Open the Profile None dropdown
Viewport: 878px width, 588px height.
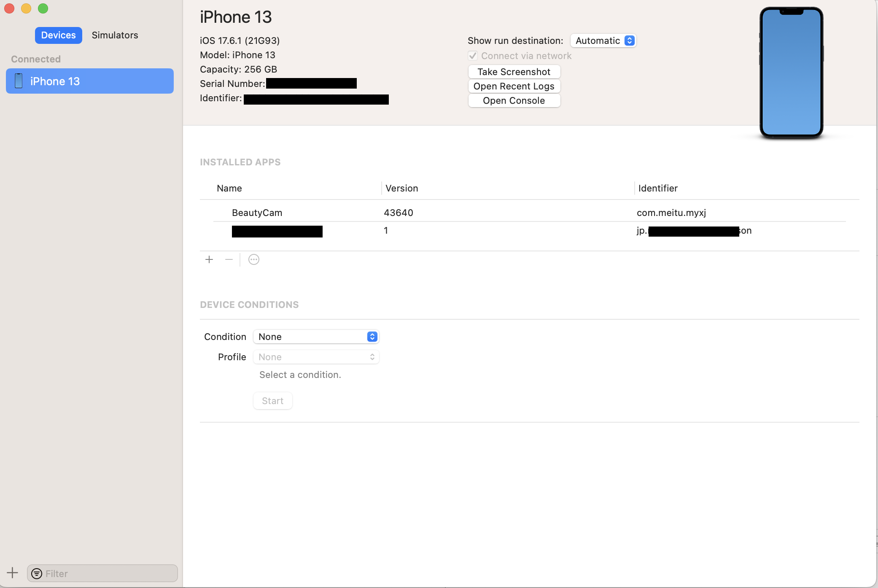316,357
